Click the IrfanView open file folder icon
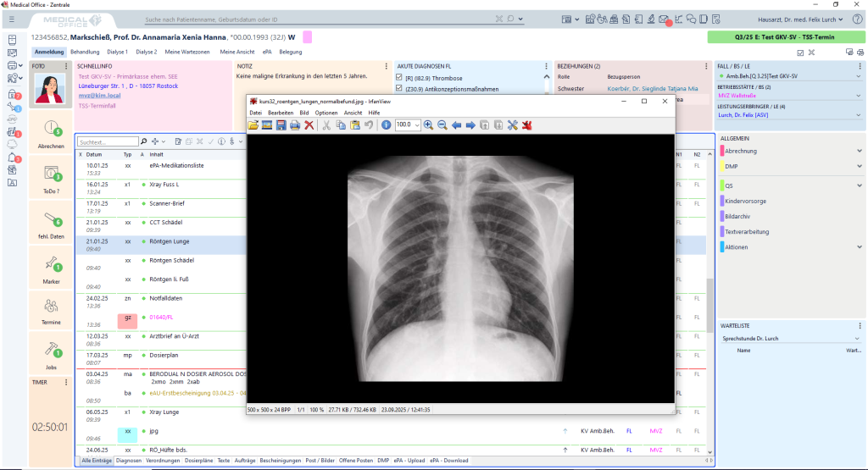 [253, 124]
